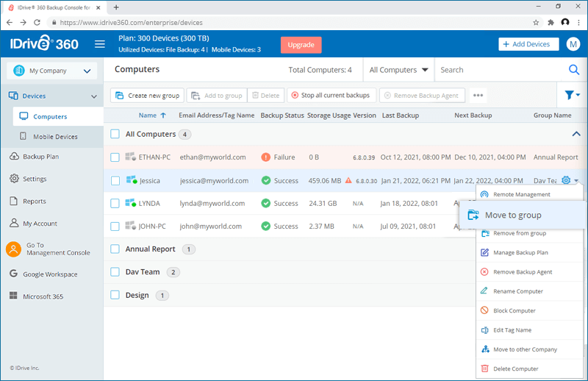Click the Settings gear icon in sidebar
The height and width of the screenshot is (381, 588).
click(14, 178)
